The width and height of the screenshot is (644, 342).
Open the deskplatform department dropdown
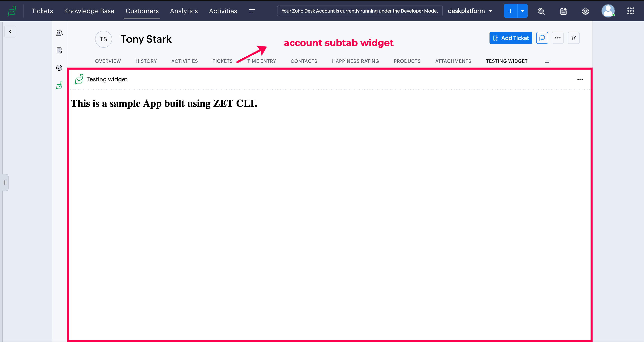[x=470, y=11]
